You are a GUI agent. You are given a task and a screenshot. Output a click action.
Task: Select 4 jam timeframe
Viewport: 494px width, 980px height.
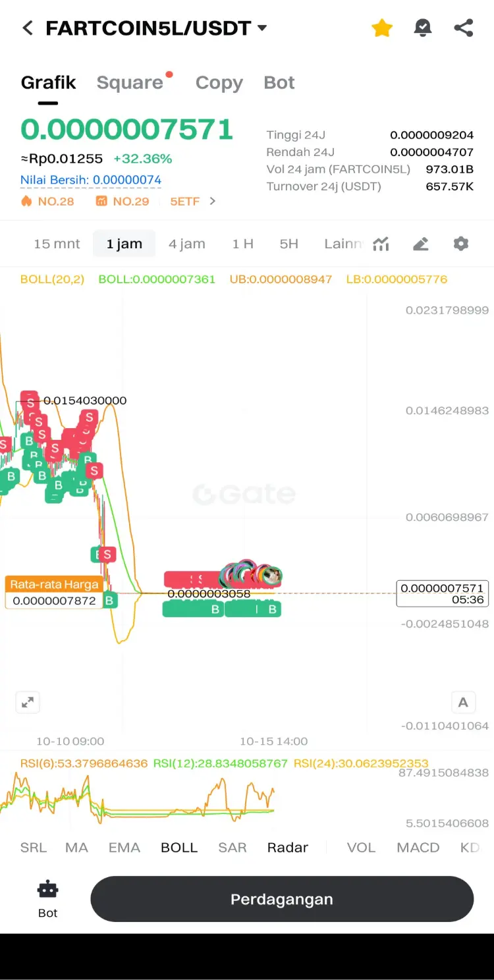[x=187, y=244]
